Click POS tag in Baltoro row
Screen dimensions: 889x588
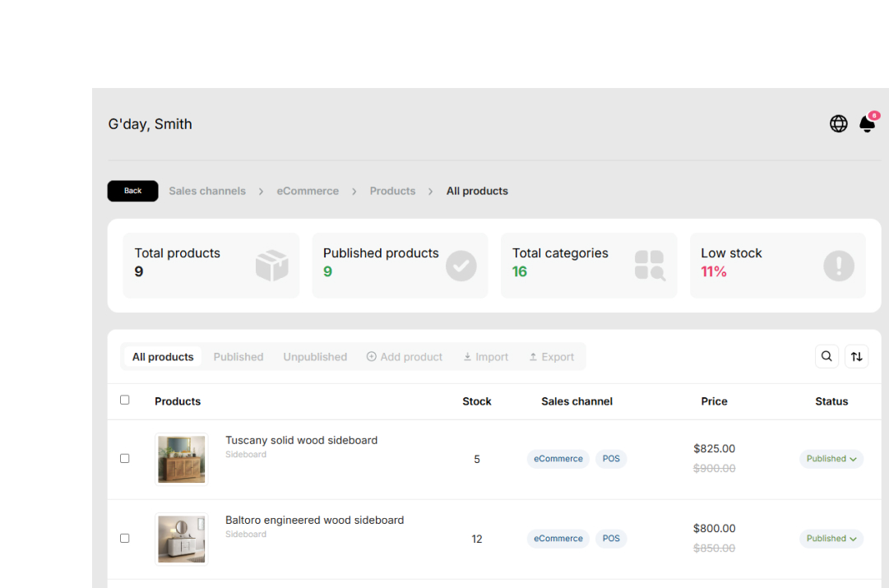pos(610,539)
